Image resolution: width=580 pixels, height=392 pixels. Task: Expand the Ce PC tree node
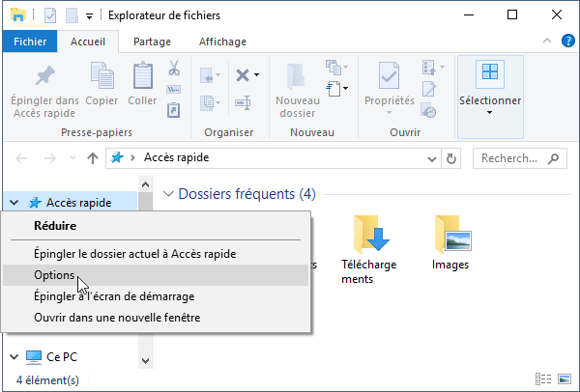[14, 356]
